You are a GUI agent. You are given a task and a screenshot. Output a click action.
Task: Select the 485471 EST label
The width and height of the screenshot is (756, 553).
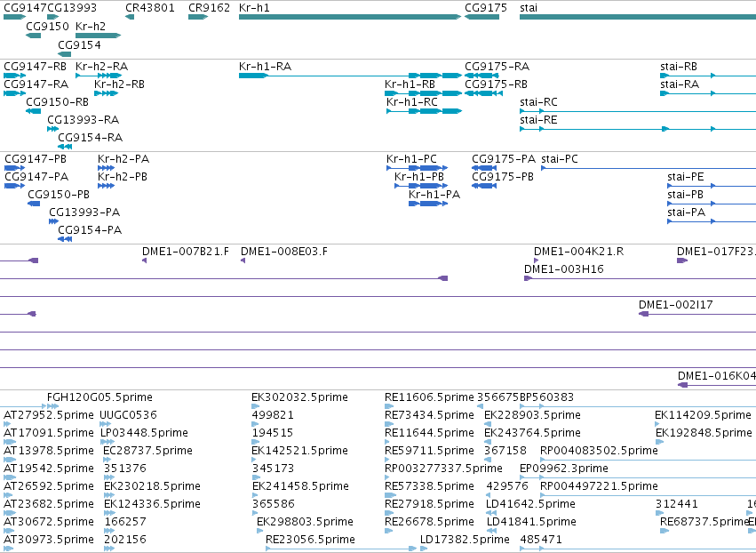(541, 540)
